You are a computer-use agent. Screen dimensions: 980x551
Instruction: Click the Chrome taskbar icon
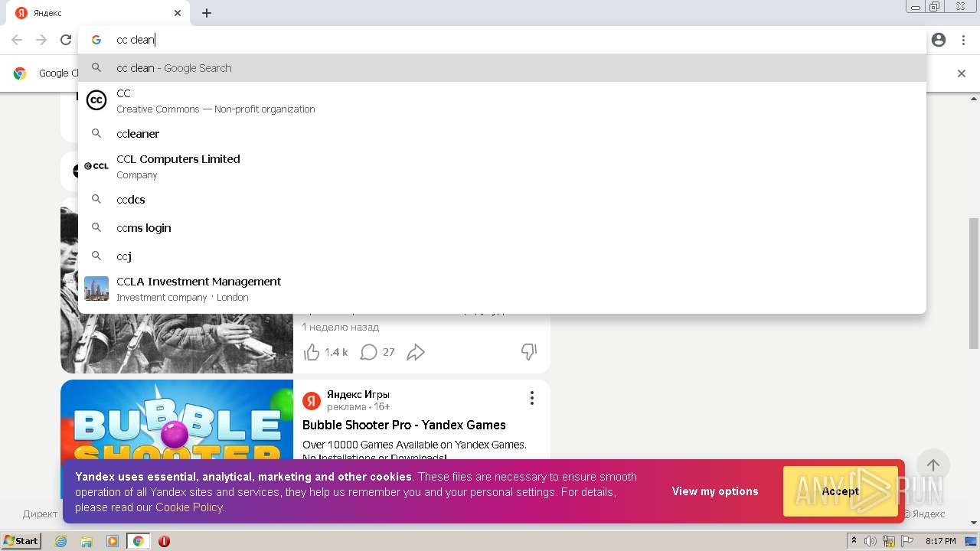pyautogui.click(x=139, y=541)
